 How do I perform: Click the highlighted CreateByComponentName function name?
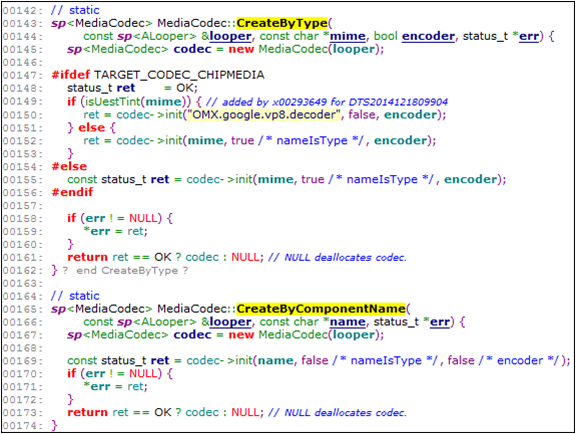pyautogui.click(x=321, y=309)
